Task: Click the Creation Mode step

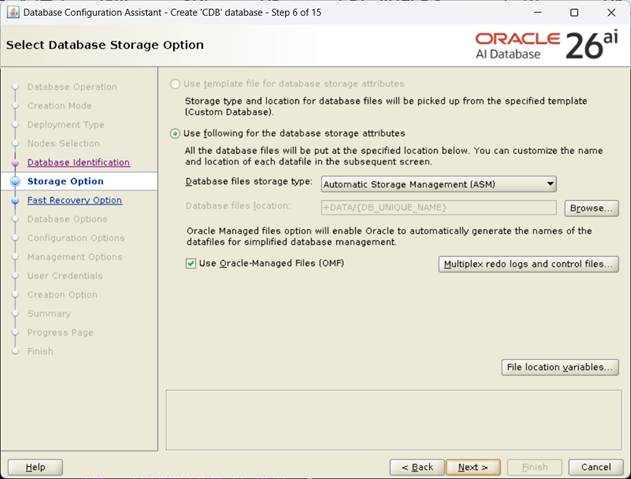Action: (x=59, y=105)
